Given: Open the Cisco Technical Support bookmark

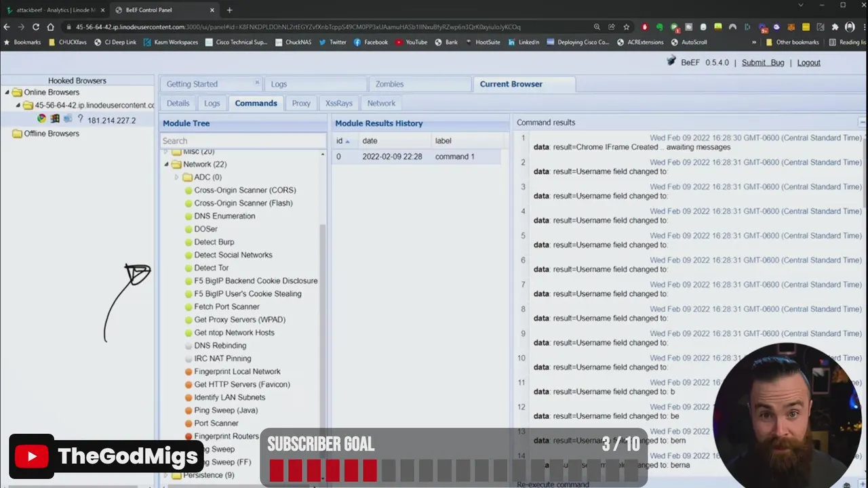Looking at the screenshot, I should [236, 42].
